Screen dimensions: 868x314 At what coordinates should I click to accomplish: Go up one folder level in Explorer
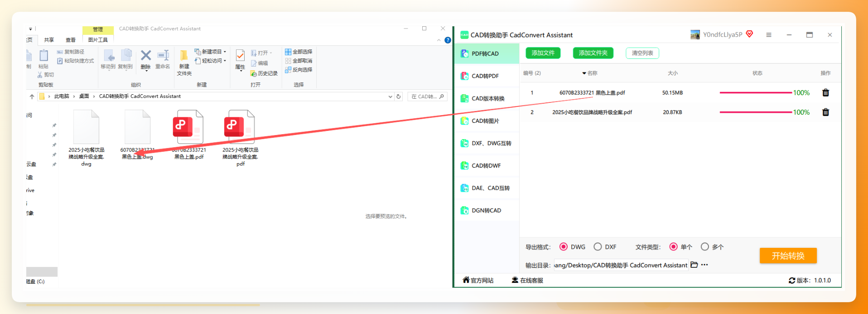[32, 97]
